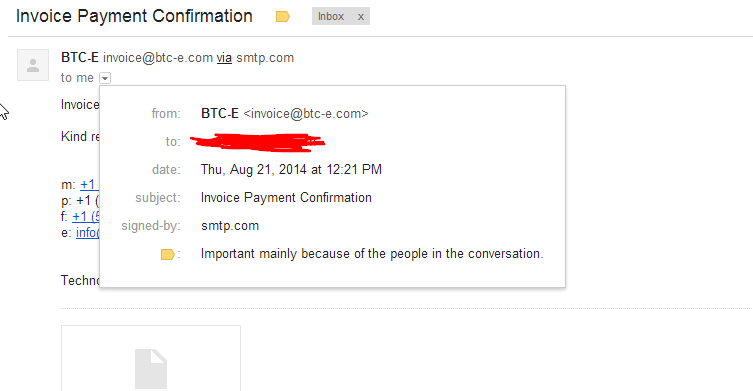Viewport: 753px width, 391px height.
Task: Click invoice@btc-e.com address in details popup
Action: coord(306,113)
